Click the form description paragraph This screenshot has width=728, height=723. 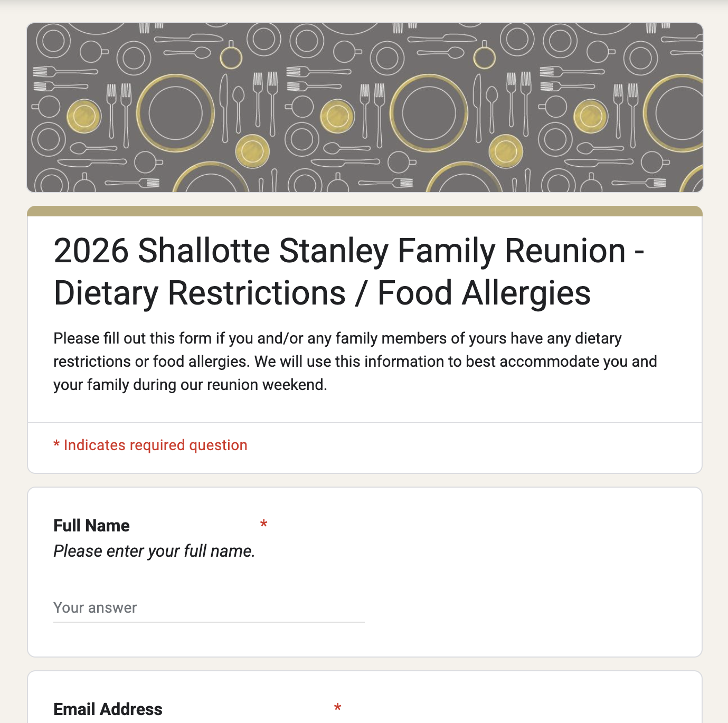(x=355, y=361)
